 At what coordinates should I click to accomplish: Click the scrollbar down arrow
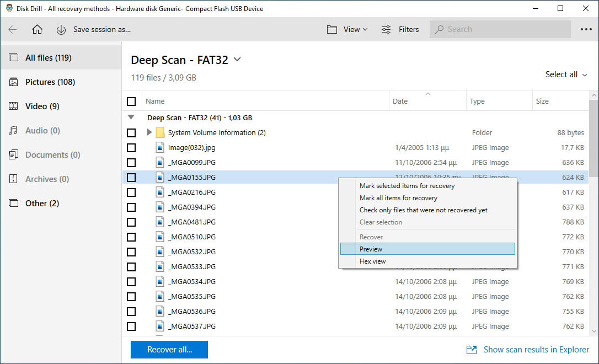click(x=593, y=331)
